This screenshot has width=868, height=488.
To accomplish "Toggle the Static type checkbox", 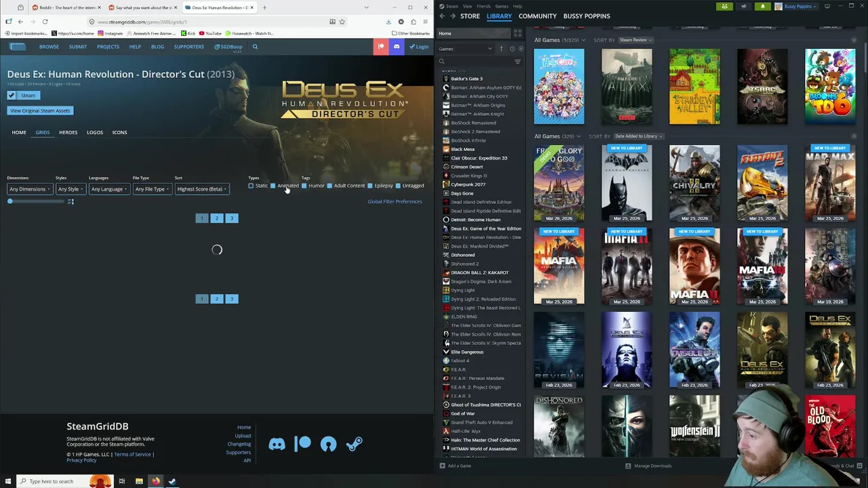I will 251,186.
